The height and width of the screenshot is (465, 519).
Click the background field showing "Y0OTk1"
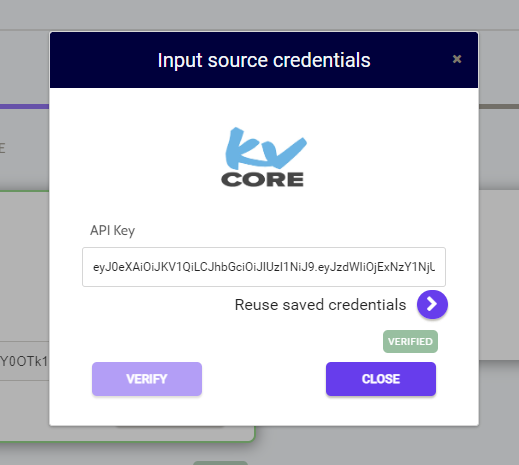tap(24, 361)
